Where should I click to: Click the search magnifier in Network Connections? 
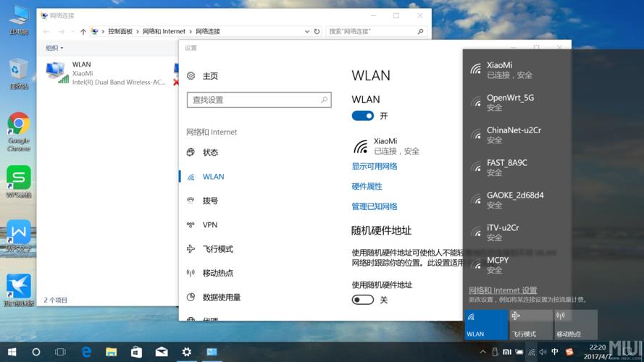pyautogui.click(x=420, y=31)
